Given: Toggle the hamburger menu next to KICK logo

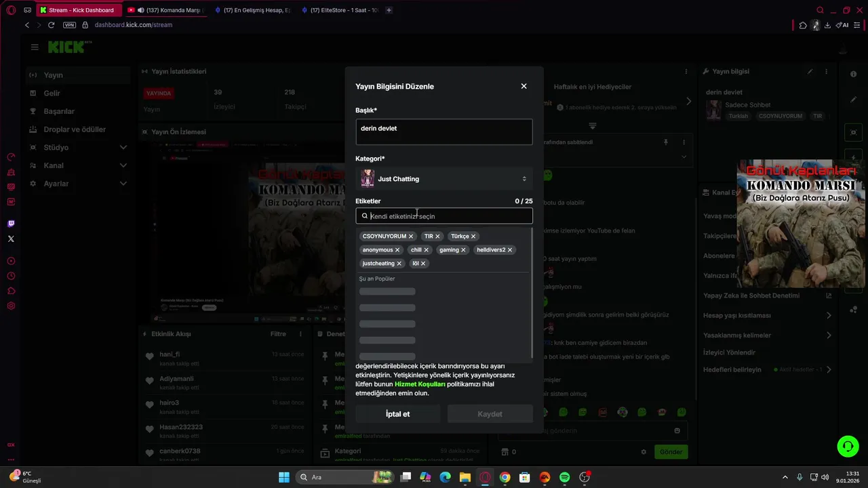Looking at the screenshot, I should (x=35, y=47).
